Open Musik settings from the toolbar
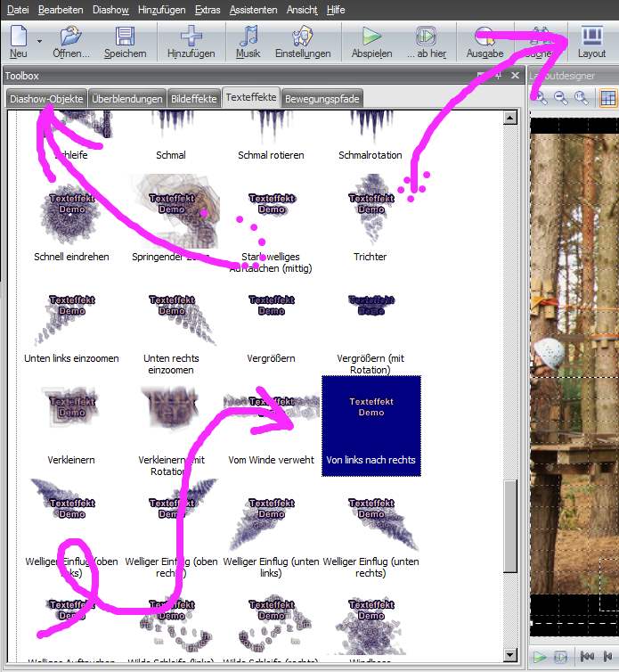 click(x=248, y=37)
